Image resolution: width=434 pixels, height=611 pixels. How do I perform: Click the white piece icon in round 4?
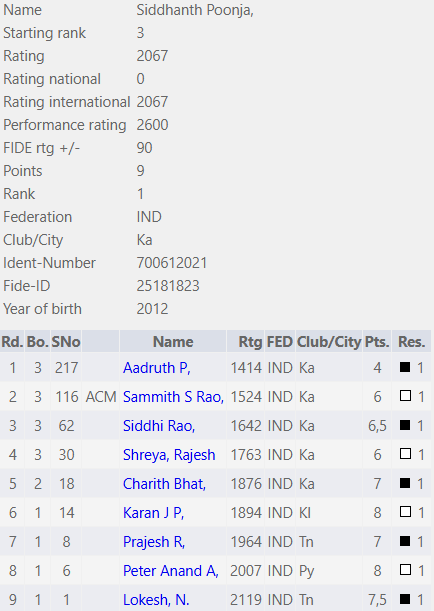[x=405, y=454]
